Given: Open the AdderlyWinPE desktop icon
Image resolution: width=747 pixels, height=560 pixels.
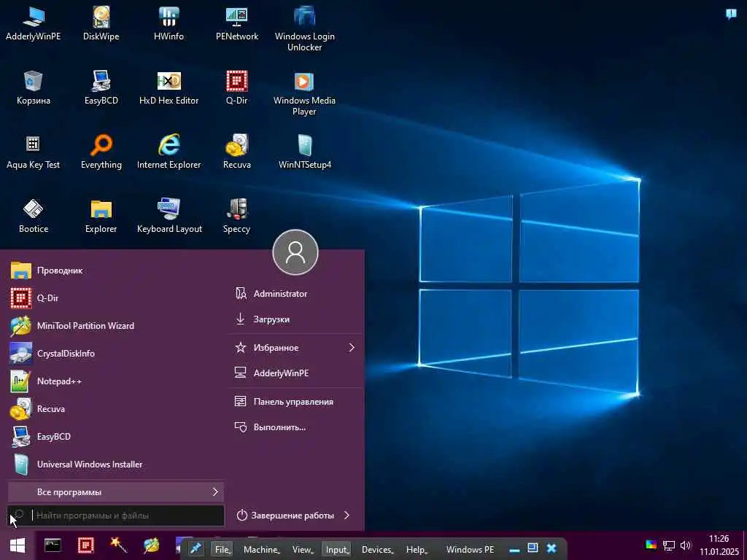Looking at the screenshot, I should tap(34, 24).
